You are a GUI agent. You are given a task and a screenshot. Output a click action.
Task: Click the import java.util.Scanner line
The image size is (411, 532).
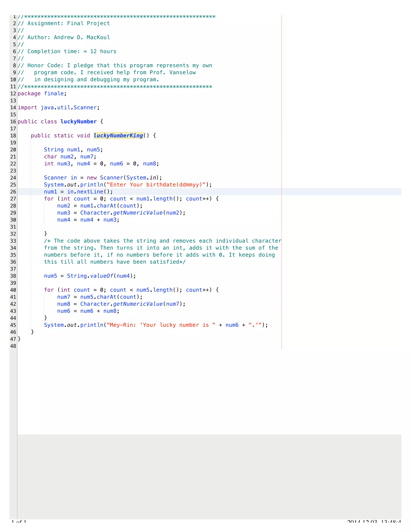click(59, 108)
